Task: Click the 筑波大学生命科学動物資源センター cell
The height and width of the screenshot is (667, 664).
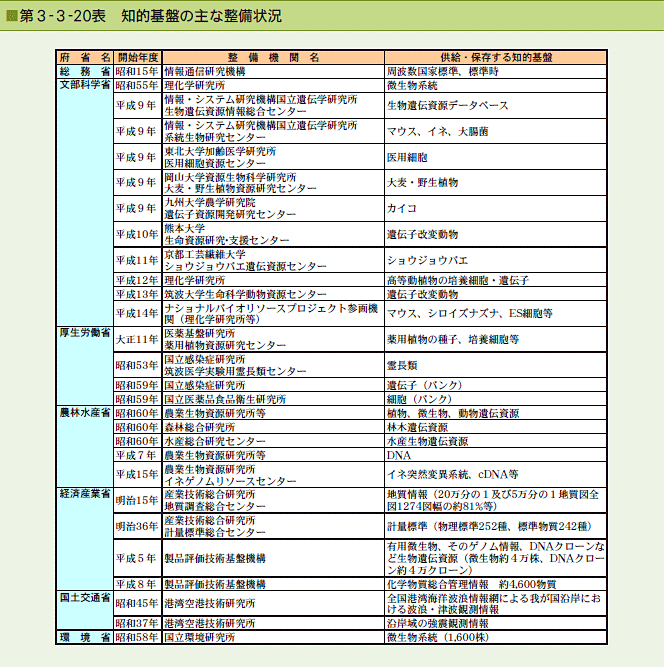Action: click(x=273, y=294)
